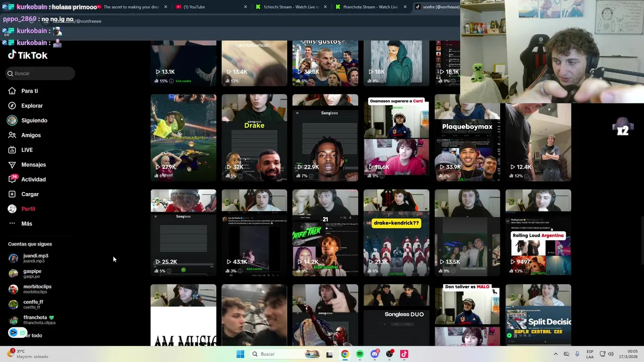The width and height of the screenshot is (644, 362).
Task: Open ffranchota followed account
Action: [x=31, y=320]
